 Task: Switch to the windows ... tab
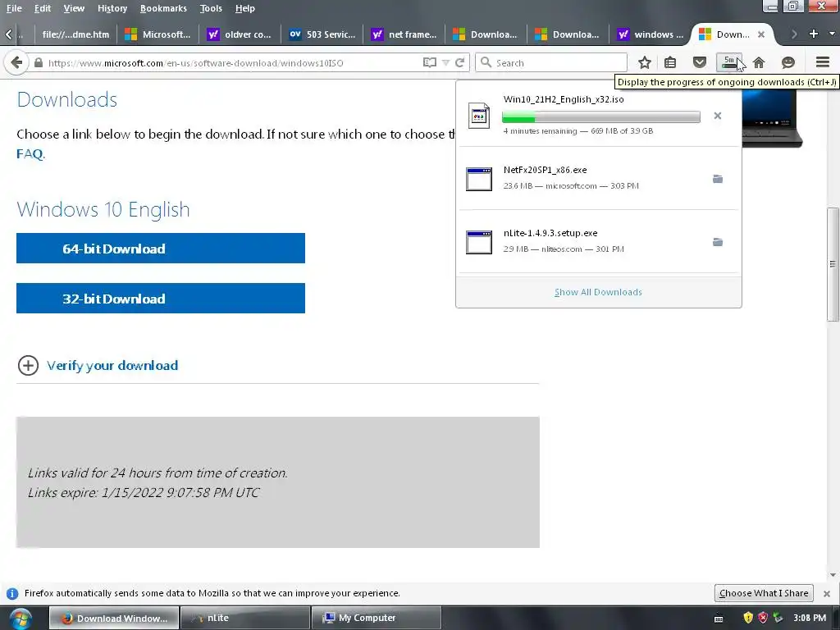[x=650, y=34]
